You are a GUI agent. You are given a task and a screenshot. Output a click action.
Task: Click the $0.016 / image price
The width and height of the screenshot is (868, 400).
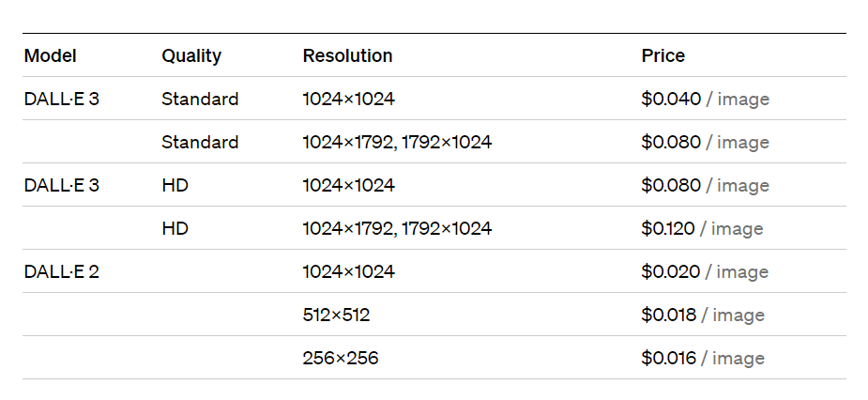(x=703, y=358)
